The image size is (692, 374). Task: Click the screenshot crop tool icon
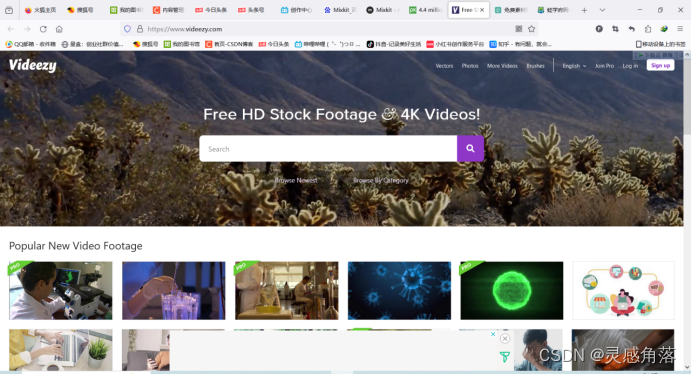615,29
